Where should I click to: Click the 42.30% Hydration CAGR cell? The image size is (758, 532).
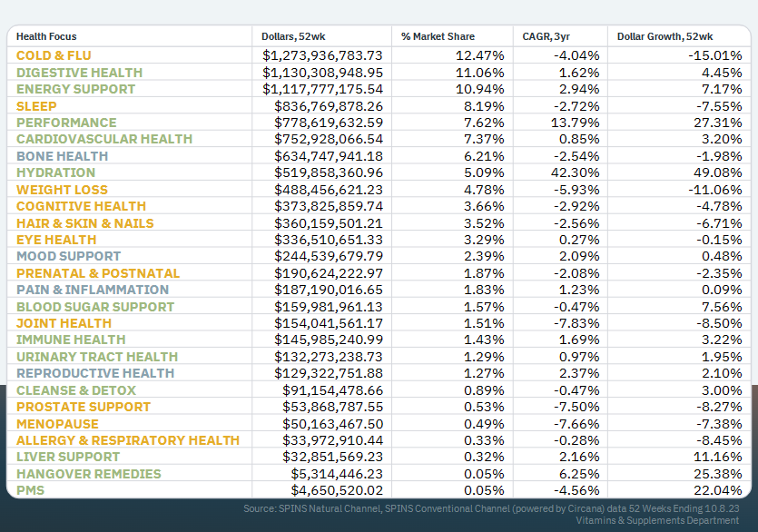click(576, 172)
